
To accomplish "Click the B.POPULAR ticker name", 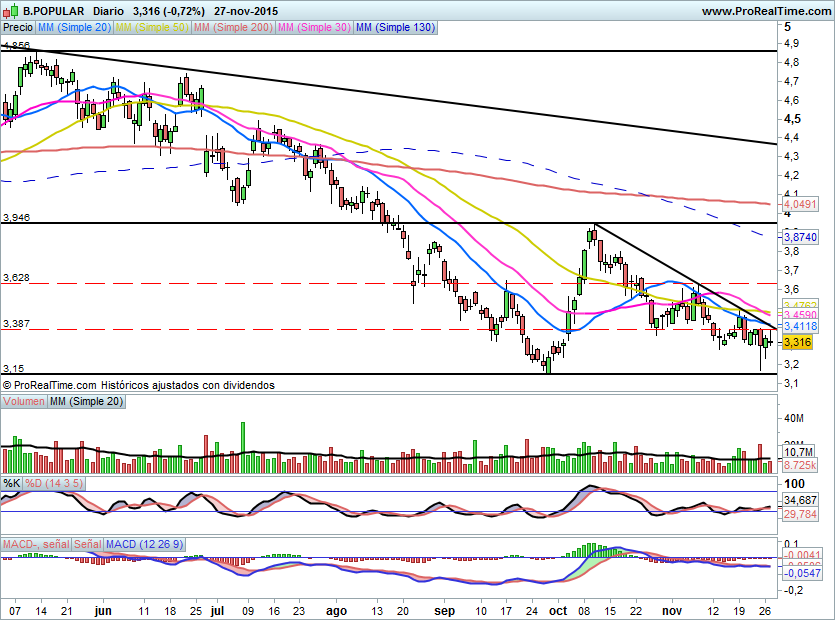I will pos(53,11).
